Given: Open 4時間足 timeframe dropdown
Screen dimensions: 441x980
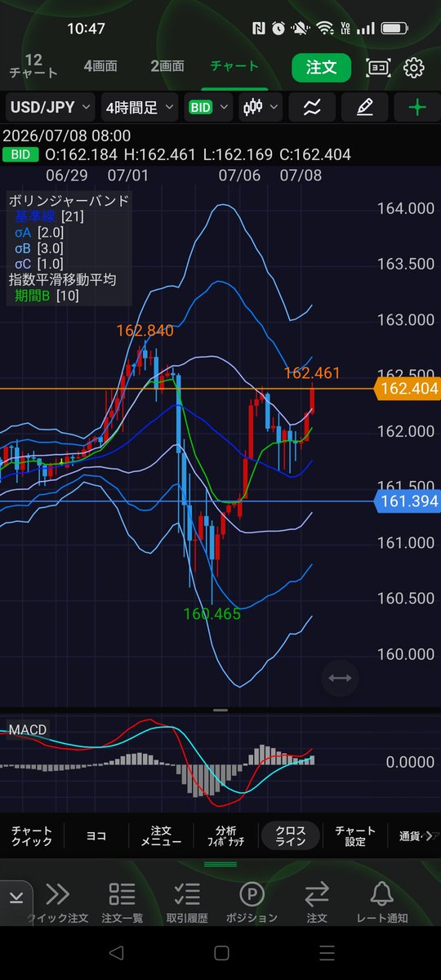Looking at the screenshot, I should (x=140, y=107).
